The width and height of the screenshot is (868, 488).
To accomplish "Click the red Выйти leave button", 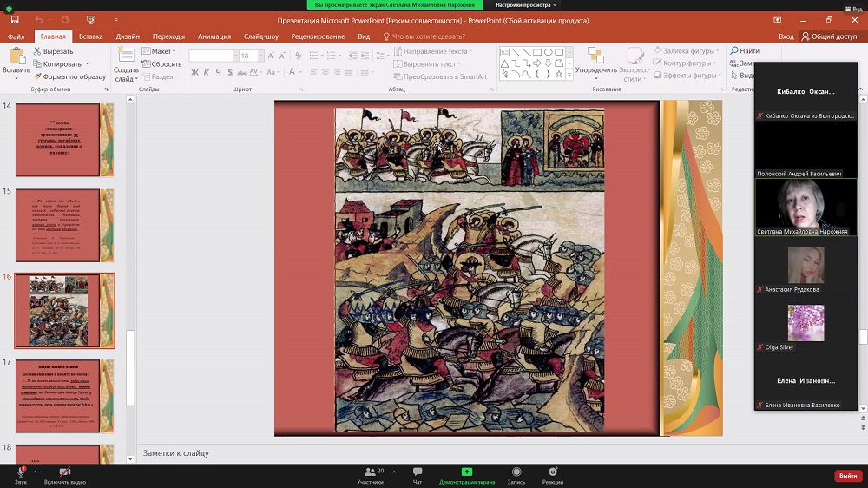I will (x=847, y=476).
